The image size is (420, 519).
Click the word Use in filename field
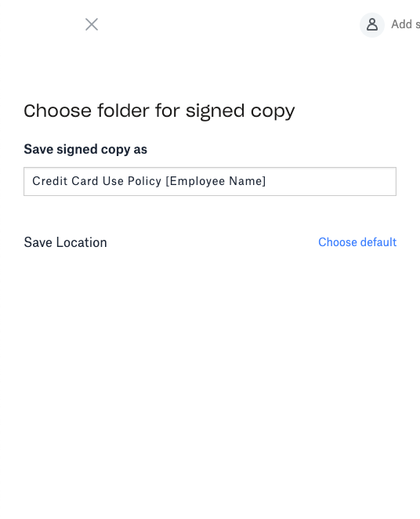pyautogui.click(x=113, y=181)
